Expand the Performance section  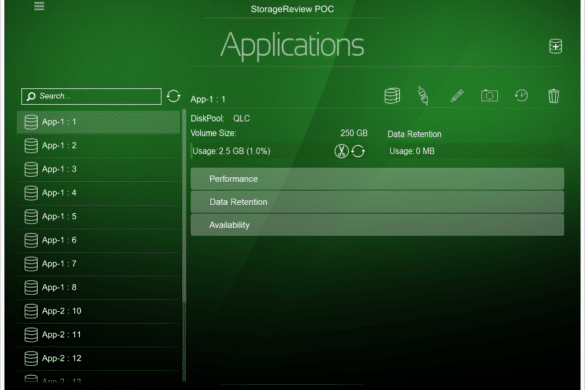click(x=377, y=179)
